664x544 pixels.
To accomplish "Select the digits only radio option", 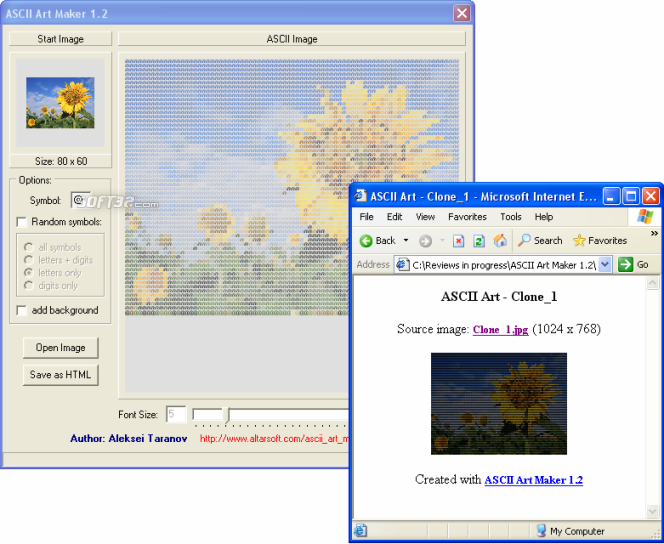I will tap(28, 286).
